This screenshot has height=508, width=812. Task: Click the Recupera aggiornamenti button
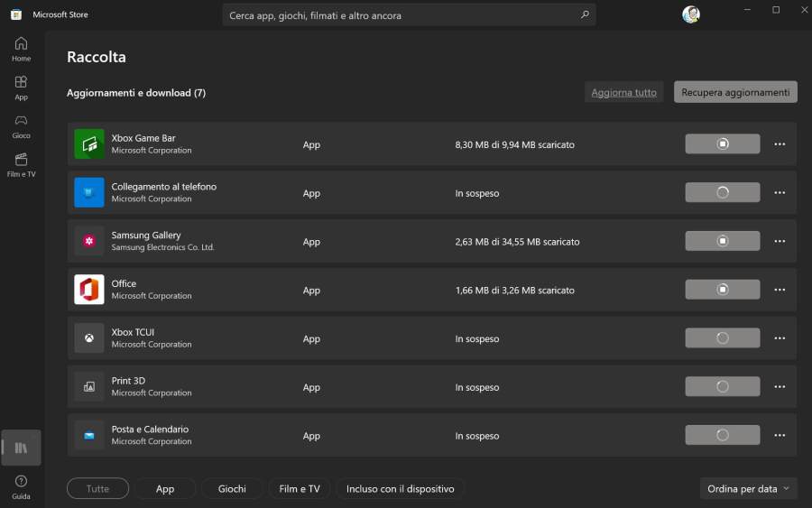pyautogui.click(x=735, y=92)
